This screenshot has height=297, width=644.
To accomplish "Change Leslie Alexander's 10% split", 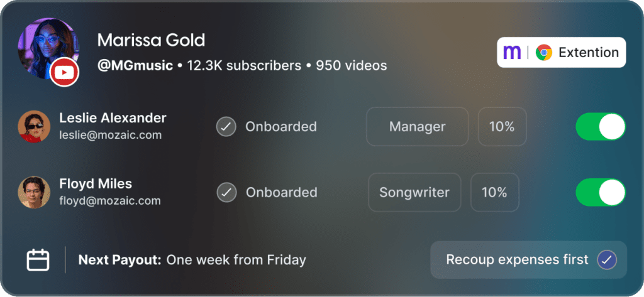I will [x=502, y=127].
